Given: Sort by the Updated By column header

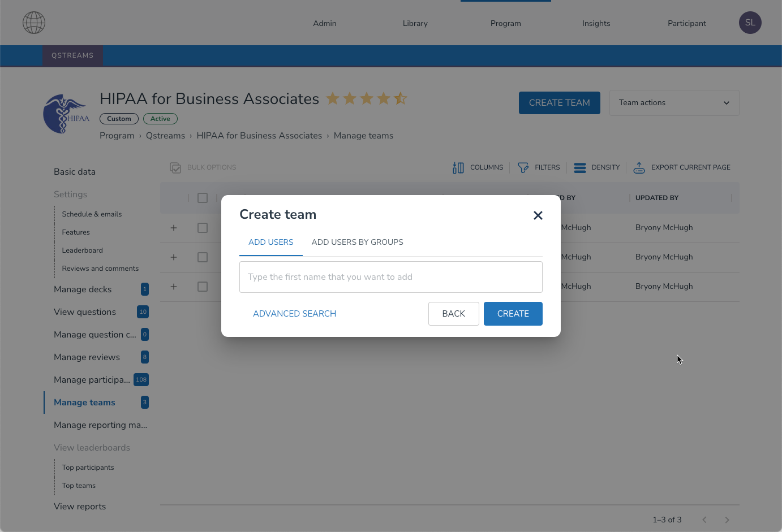Looking at the screenshot, I should pos(657,198).
